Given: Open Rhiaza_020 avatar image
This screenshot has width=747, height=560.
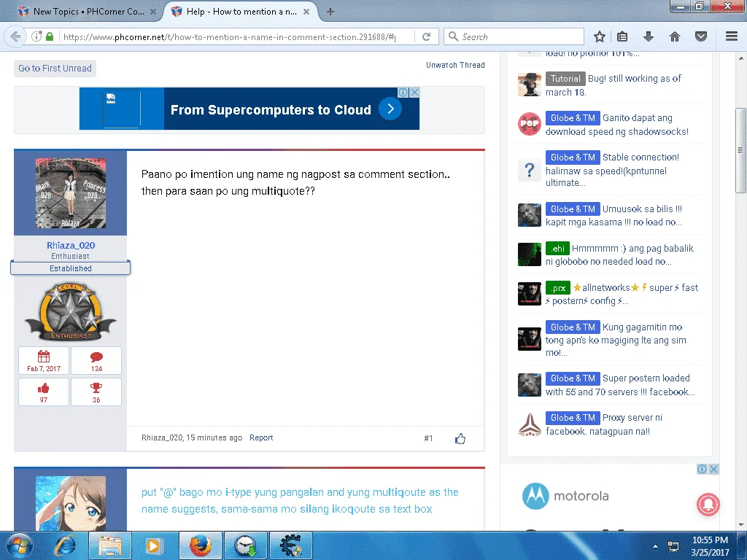Looking at the screenshot, I should point(71,192).
